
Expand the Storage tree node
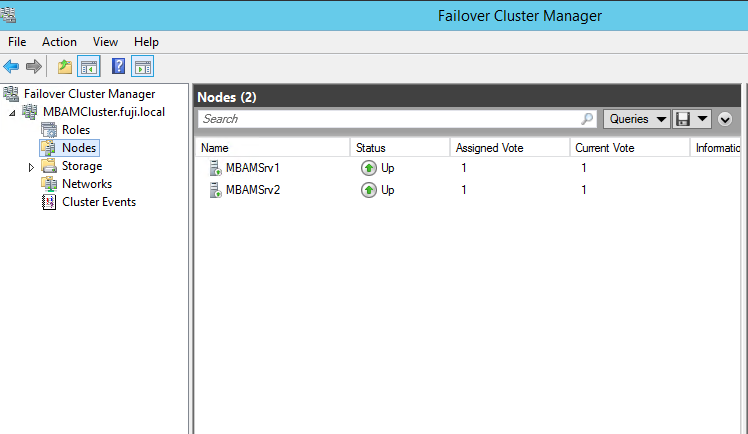(x=32, y=167)
